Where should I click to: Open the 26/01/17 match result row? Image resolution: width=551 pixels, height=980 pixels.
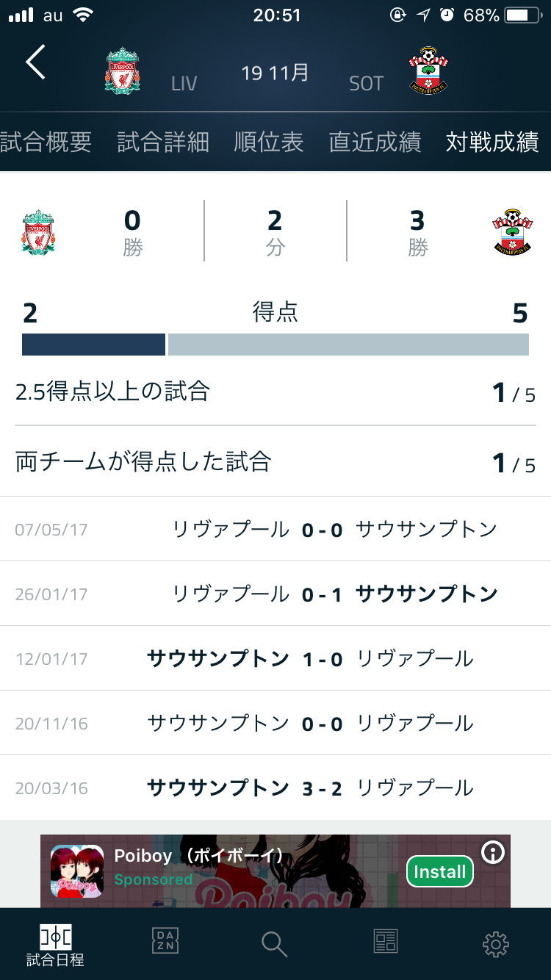(x=275, y=594)
